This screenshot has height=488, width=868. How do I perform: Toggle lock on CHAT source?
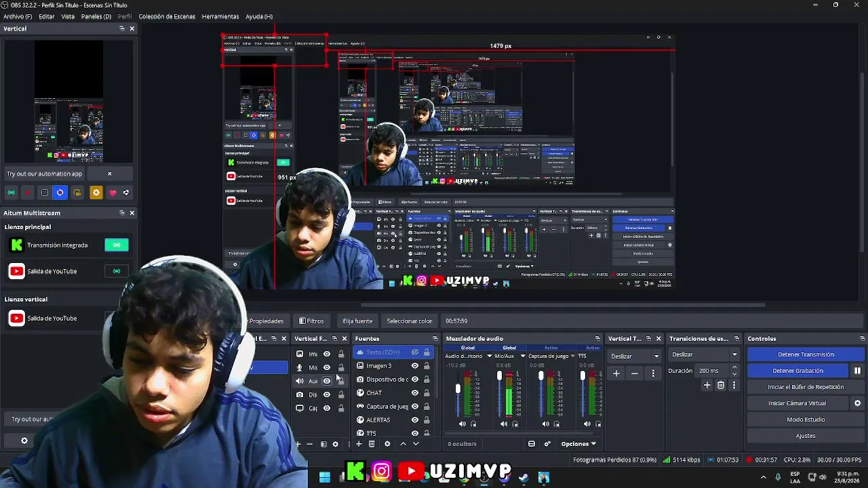coord(427,393)
